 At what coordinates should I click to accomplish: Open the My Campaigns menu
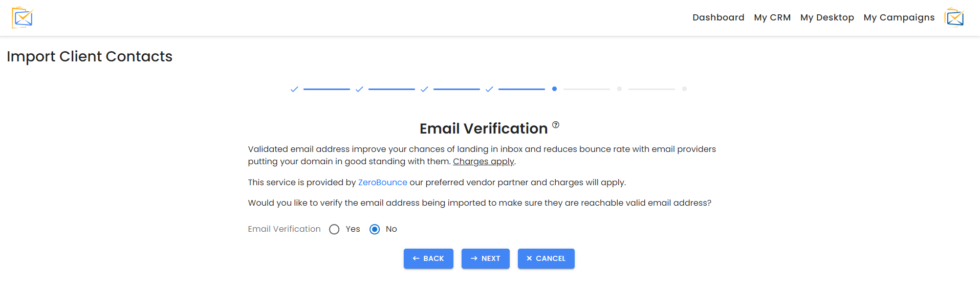(899, 17)
